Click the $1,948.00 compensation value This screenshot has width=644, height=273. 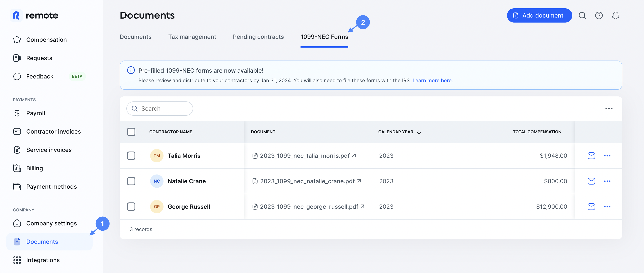coord(553,156)
